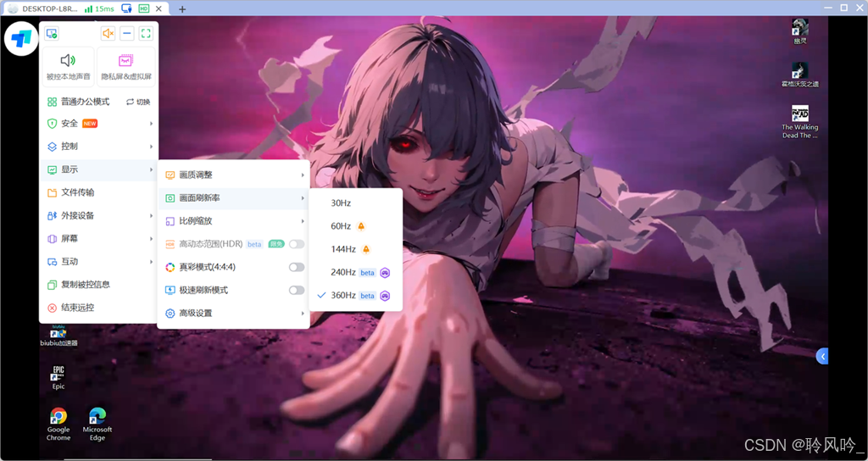
Task: Open the Microsoft Edge desktop shortcut
Action: [97, 425]
